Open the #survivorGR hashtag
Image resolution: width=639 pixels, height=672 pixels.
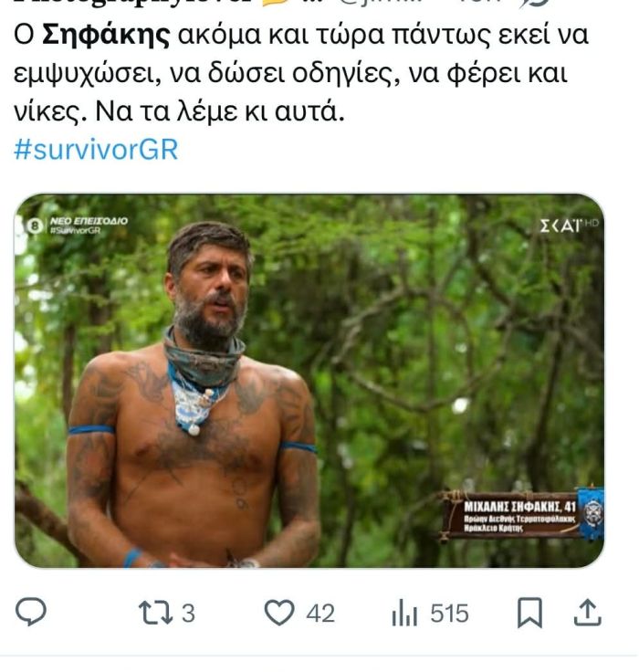click(96, 149)
